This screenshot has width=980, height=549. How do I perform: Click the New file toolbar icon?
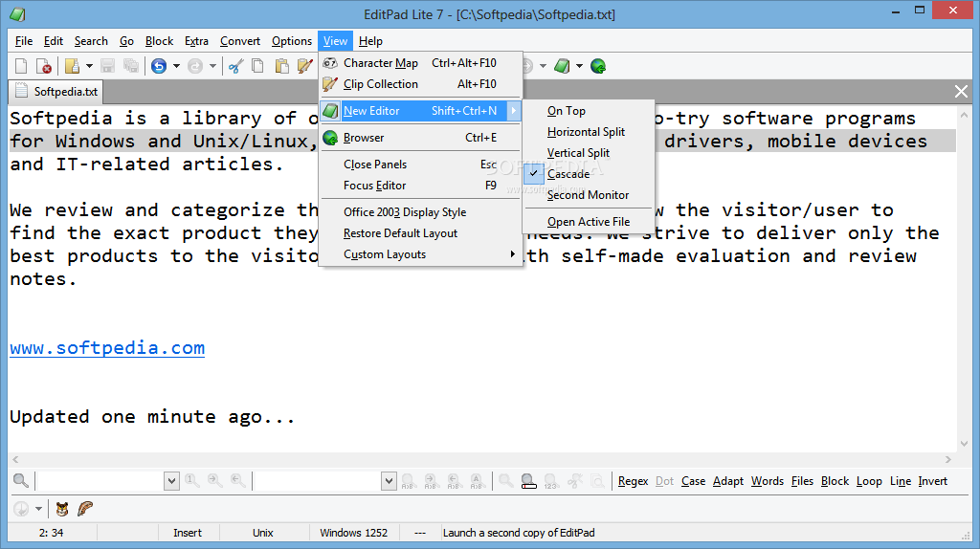point(21,66)
